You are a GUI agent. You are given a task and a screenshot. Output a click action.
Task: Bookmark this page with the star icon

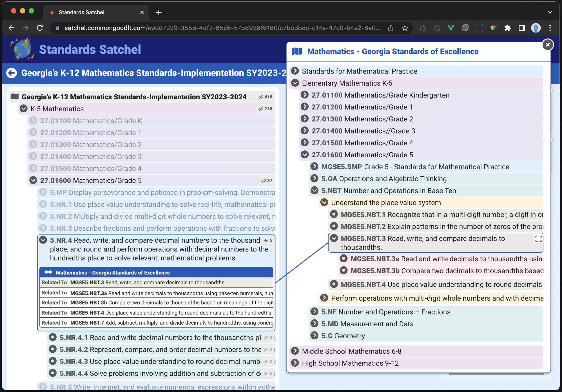tap(405, 28)
